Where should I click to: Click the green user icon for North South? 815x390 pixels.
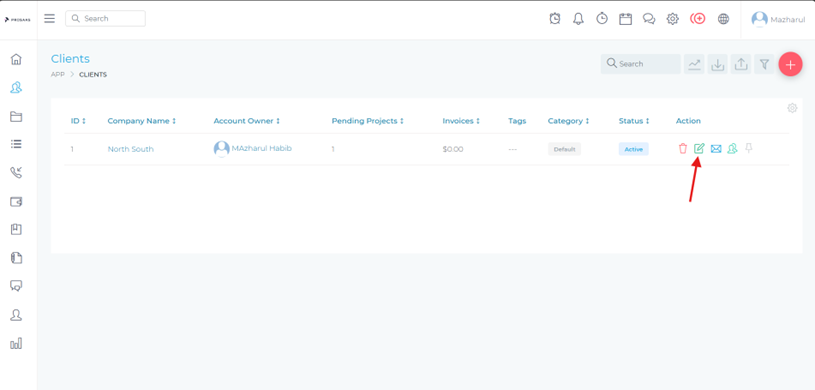(732, 149)
